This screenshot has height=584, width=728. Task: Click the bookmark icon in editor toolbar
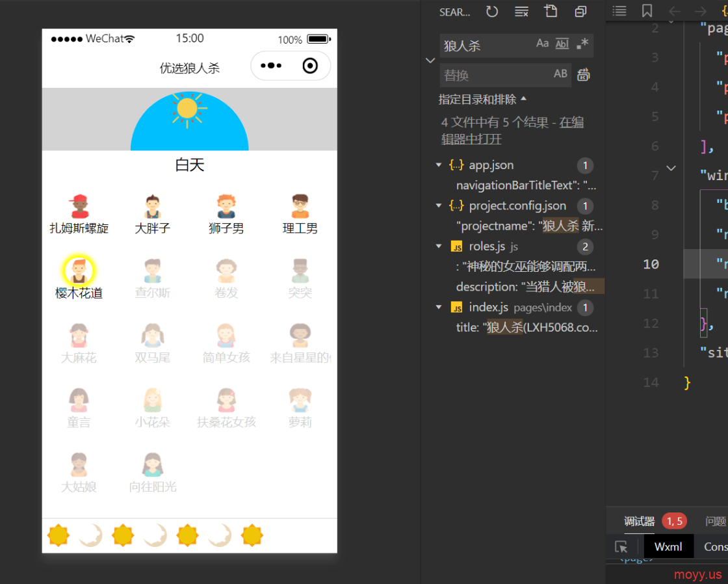647,11
